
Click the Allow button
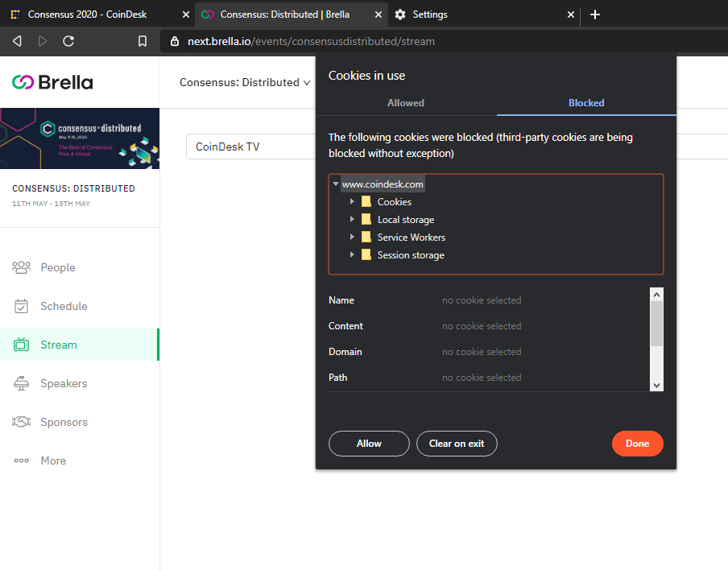(x=369, y=444)
